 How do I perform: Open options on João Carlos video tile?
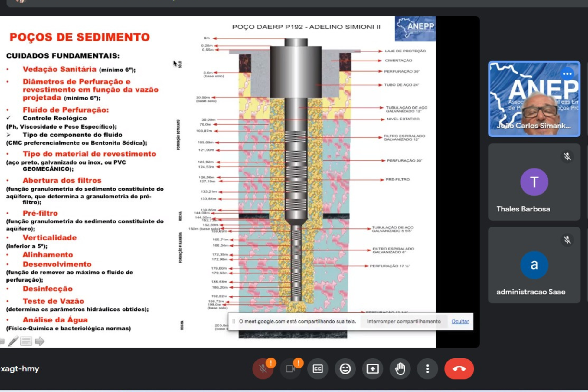(567, 74)
